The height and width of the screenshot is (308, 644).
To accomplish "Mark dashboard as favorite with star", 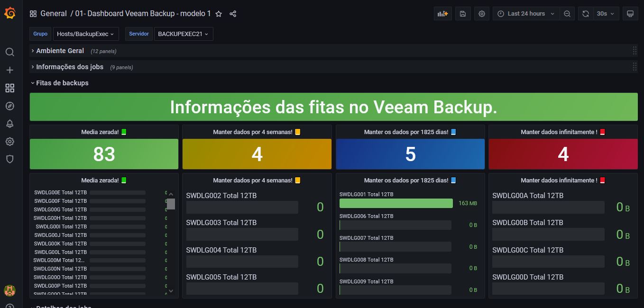I will pos(219,14).
